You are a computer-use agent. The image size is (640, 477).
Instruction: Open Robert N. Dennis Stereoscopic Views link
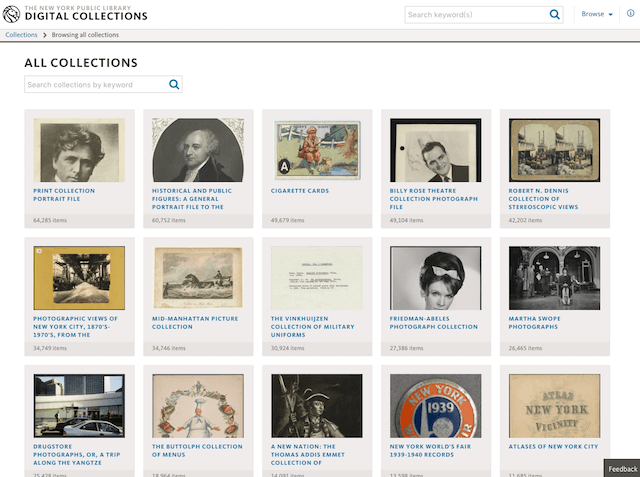coord(543,199)
